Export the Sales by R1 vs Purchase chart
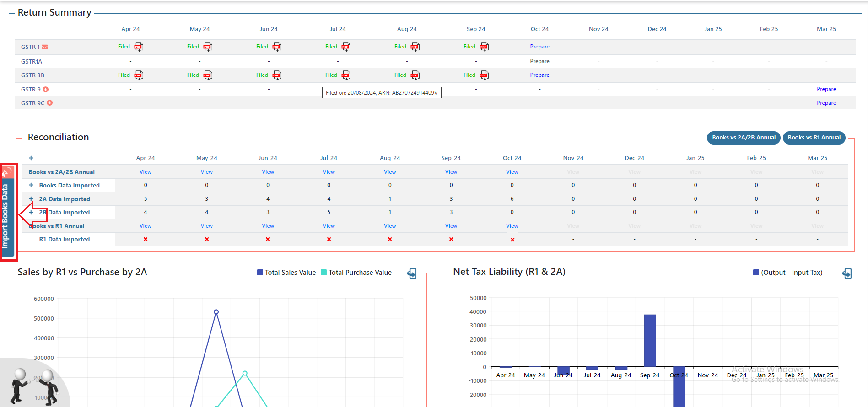 [x=412, y=273]
